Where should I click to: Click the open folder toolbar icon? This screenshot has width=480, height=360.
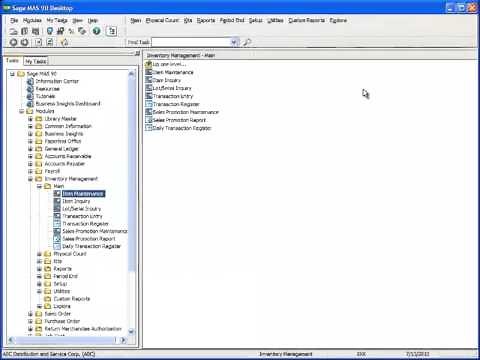point(14,31)
